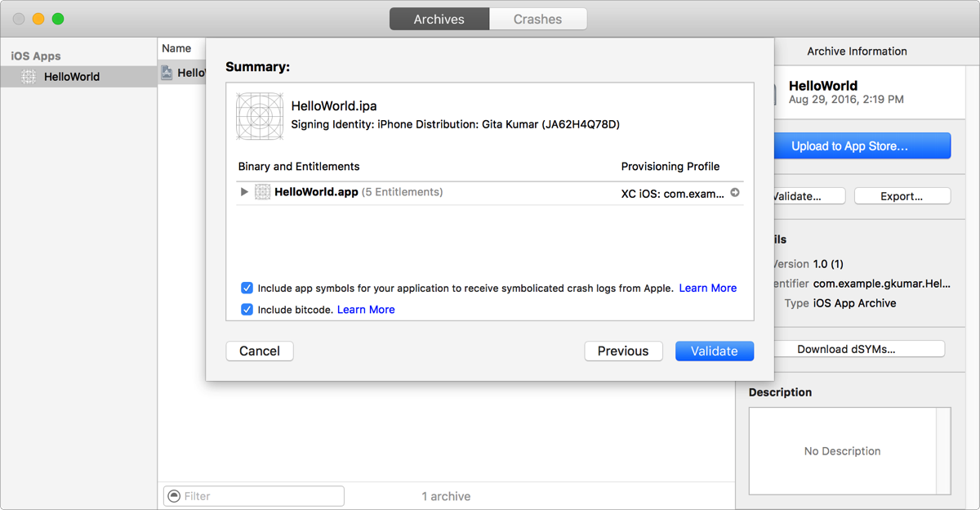Click the Download dSYMs button
The height and width of the screenshot is (510, 980).
tap(846, 349)
